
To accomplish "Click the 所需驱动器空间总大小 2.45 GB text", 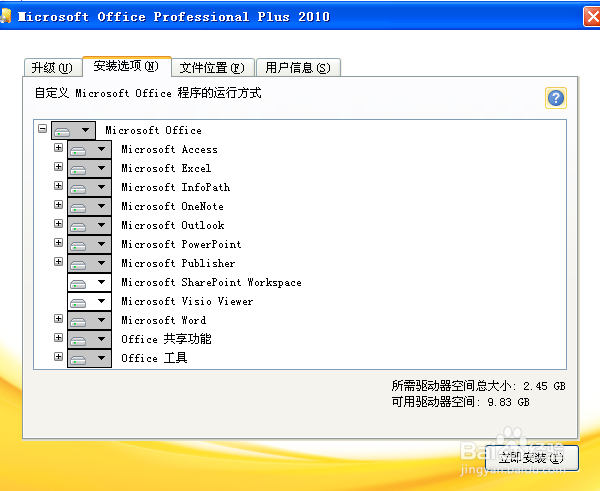I will click(x=478, y=386).
